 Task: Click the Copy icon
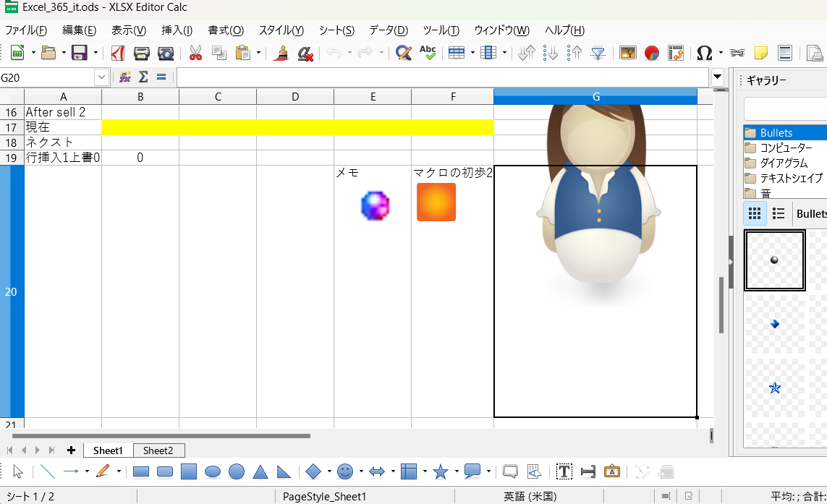219,53
